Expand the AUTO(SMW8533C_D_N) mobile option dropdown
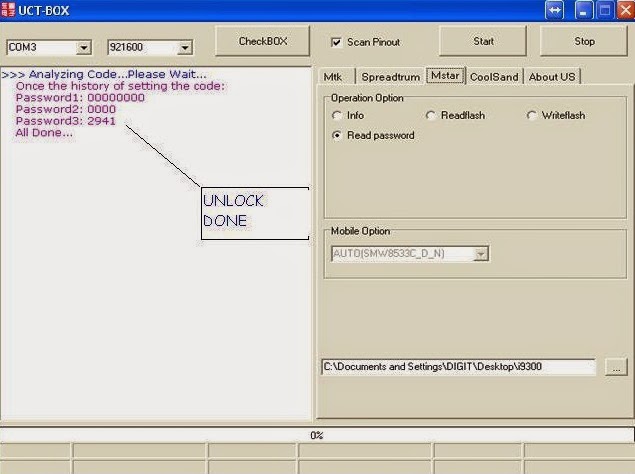This screenshot has width=635, height=474. point(481,254)
